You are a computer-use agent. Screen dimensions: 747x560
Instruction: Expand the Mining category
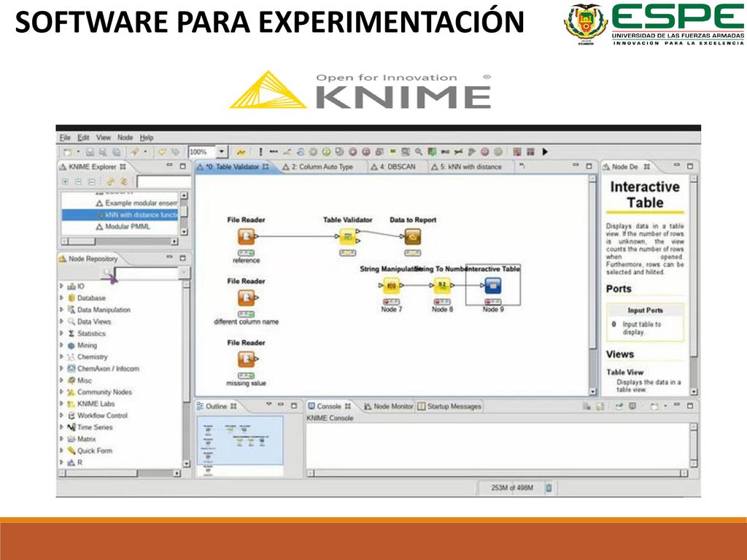pos(61,345)
